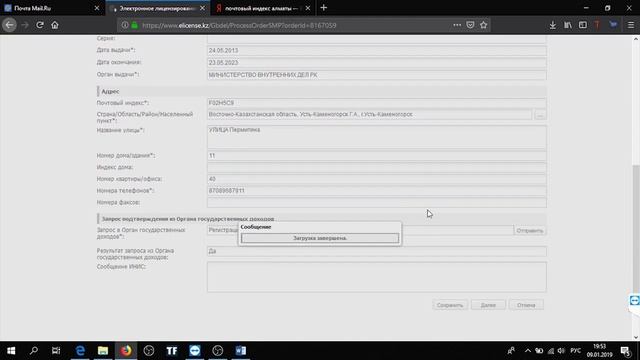Click the Результат запроса field
The image size is (640, 360).
click(x=376, y=251)
